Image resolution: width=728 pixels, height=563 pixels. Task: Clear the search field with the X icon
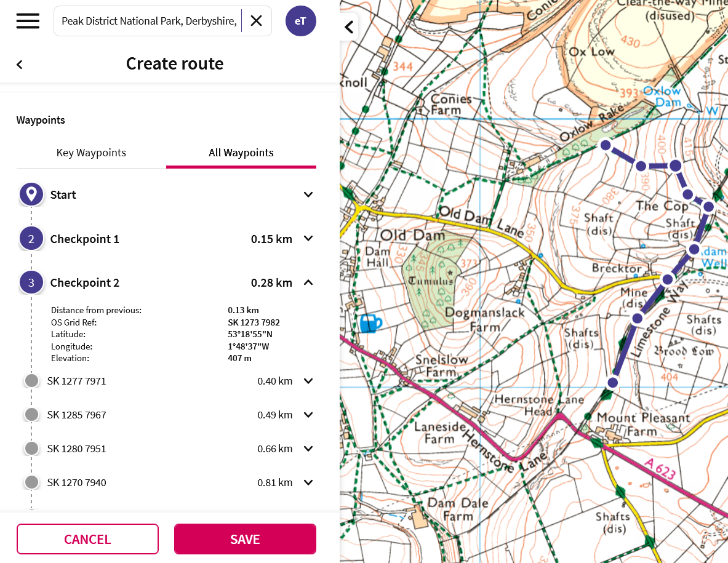click(256, 20)
